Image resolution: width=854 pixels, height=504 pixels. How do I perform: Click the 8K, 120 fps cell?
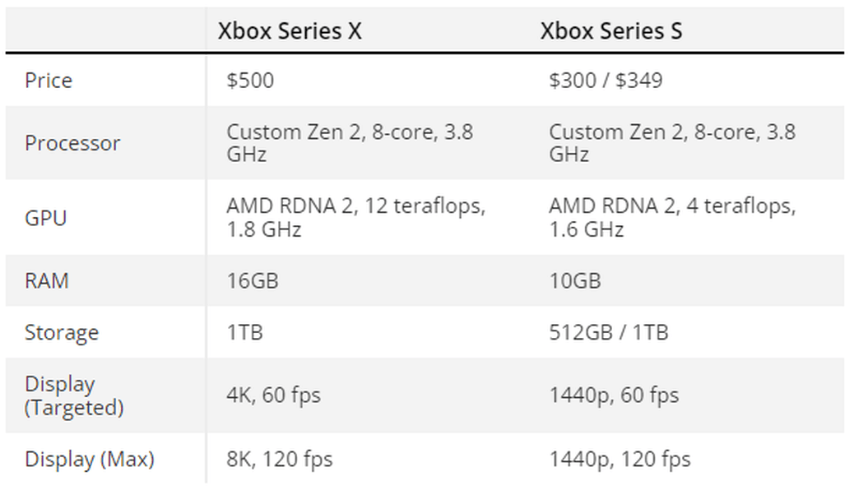click(280, 460)
